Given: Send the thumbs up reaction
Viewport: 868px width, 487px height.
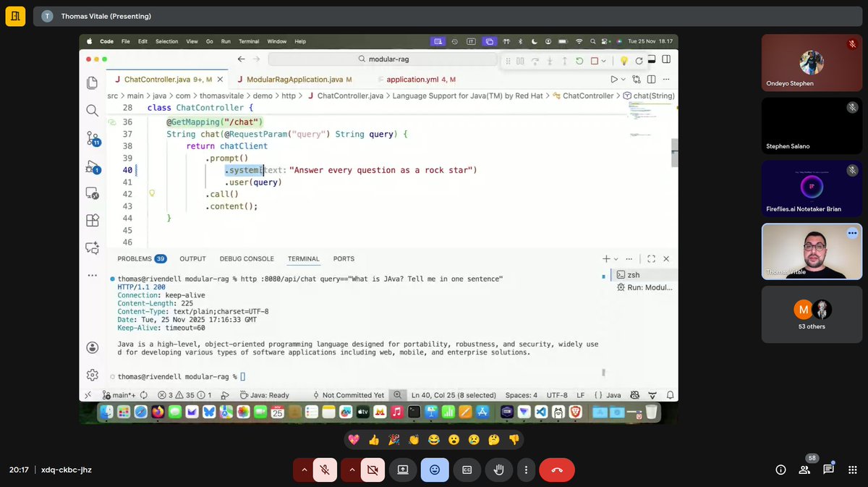Looking at the screenshot, I should coord(374,439).
